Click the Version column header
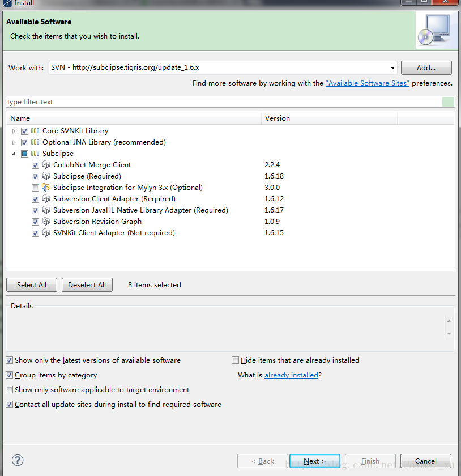 (329, 118)
